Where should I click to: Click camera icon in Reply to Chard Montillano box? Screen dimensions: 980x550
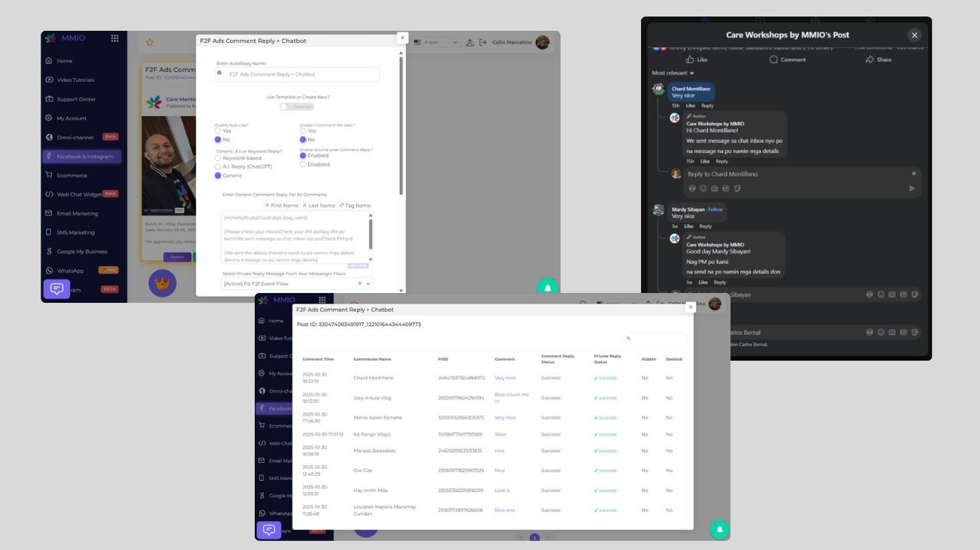715,189
